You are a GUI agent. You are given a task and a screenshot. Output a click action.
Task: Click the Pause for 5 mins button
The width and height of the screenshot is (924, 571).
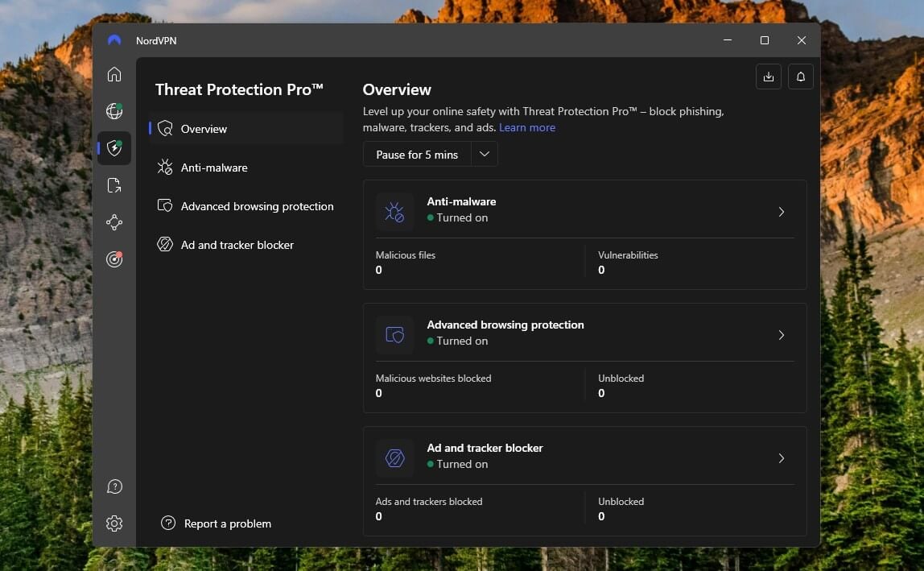point(417,155)
